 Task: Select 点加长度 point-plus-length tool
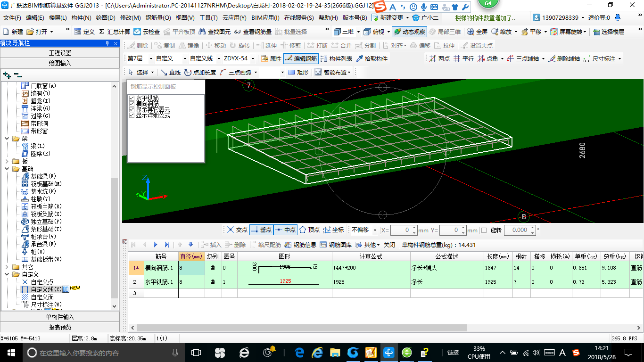point(200,72)
